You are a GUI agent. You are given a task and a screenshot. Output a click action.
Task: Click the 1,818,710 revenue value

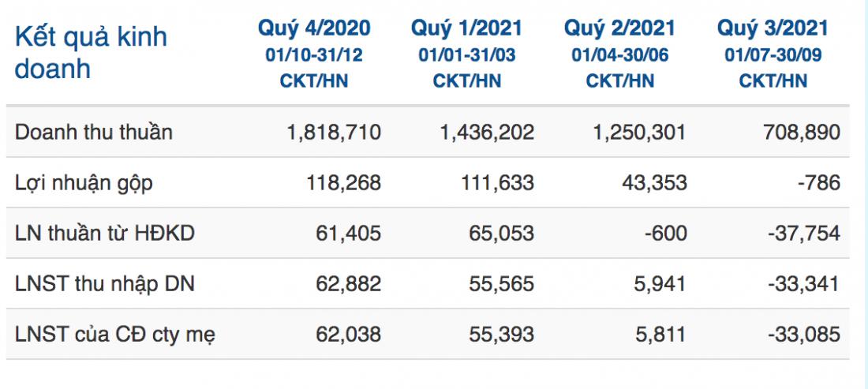(x=334, y=133)
